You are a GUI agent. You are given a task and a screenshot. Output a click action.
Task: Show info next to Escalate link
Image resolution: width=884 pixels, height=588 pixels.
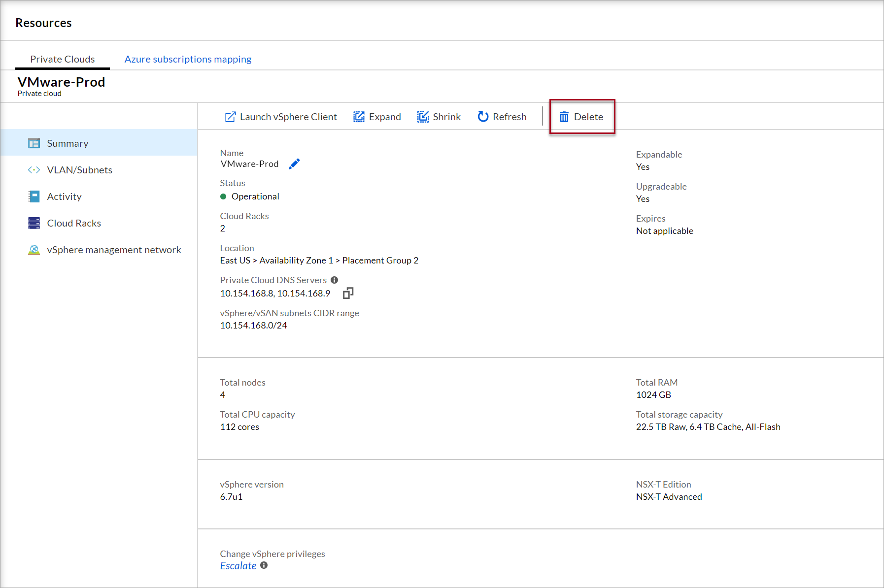click(264, 565)
